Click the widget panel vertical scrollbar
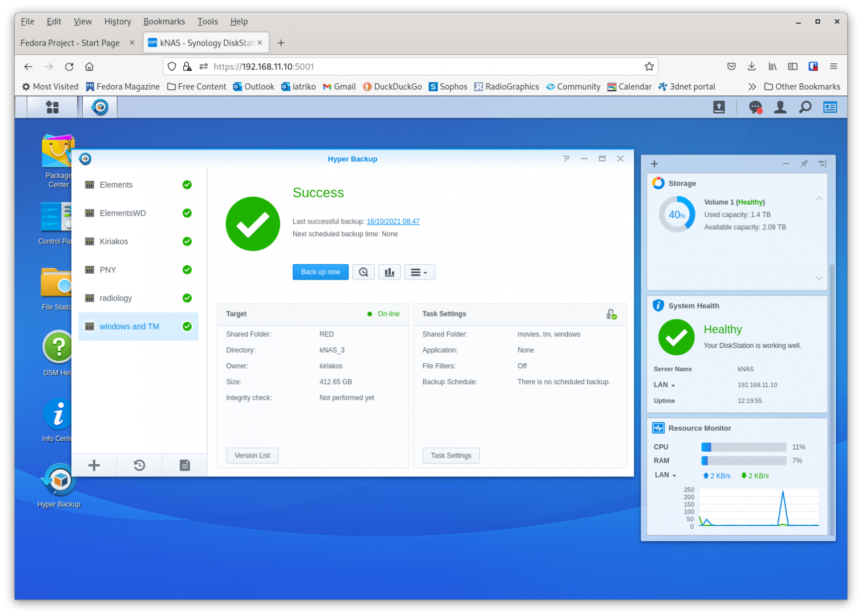 (832, 399)
